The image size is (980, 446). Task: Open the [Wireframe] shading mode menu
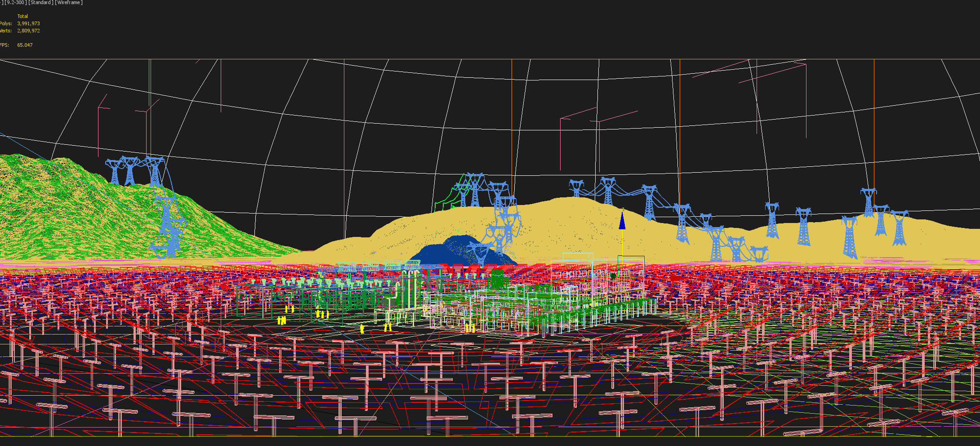[69, 3]
